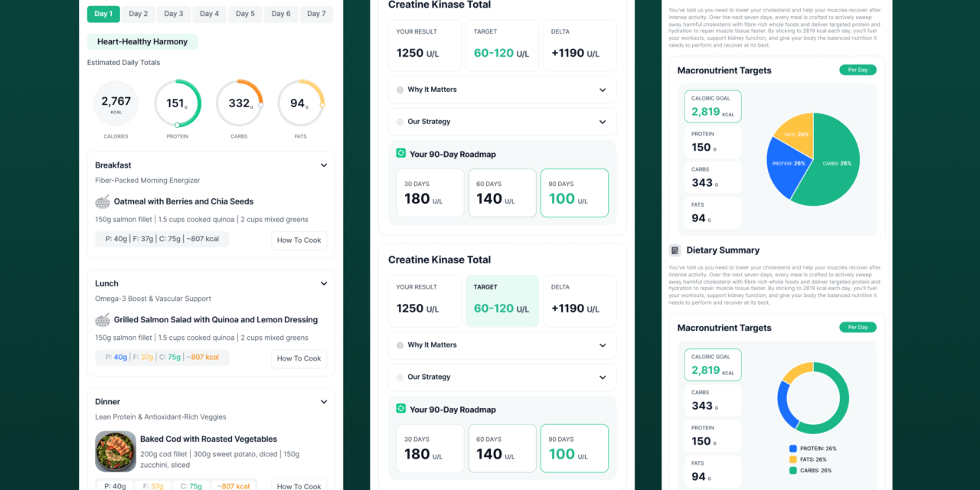Screen dimensions: 980x490
Task: Select the Day 7 tab
Action: 316,14
